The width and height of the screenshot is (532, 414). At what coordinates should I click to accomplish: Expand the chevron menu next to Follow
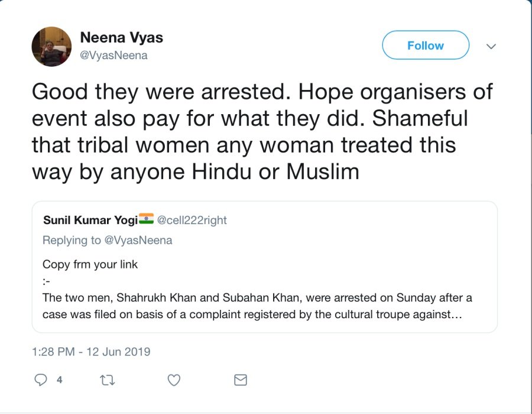pos(491,46)
